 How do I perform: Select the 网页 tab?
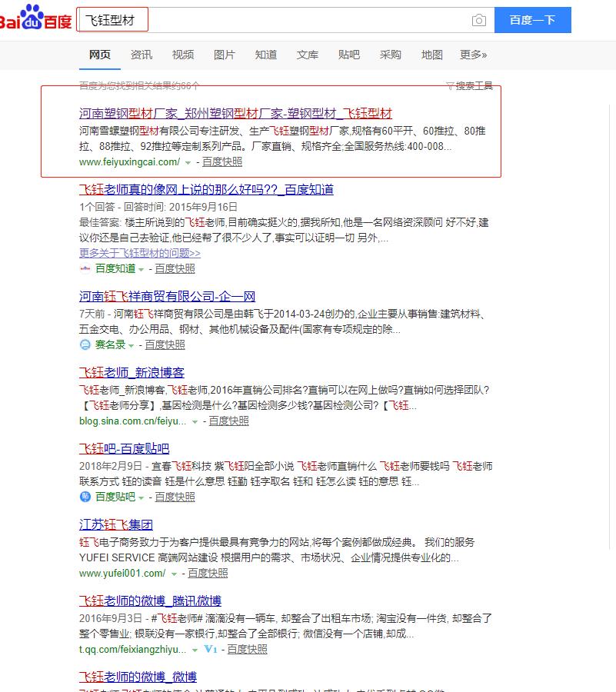(100, 55)
